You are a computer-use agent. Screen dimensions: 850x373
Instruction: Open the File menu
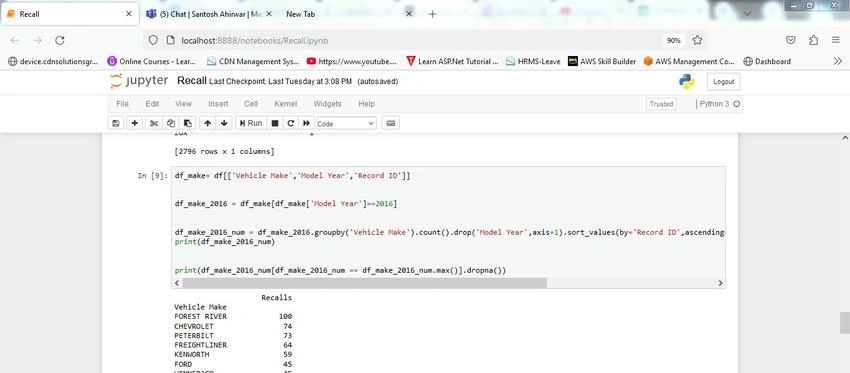(123, 104)
